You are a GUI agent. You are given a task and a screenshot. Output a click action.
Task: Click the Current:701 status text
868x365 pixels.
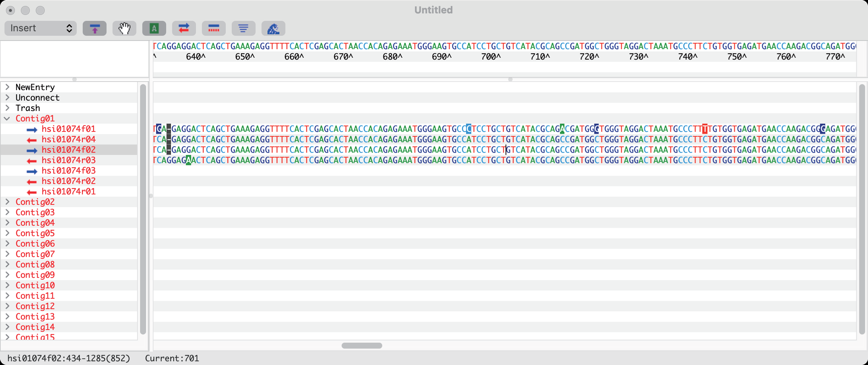coord(172,358)
